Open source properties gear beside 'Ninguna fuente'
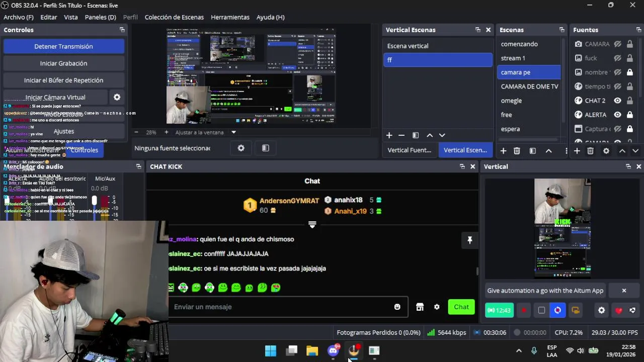 pyautogui.click(x=241, y=148)
